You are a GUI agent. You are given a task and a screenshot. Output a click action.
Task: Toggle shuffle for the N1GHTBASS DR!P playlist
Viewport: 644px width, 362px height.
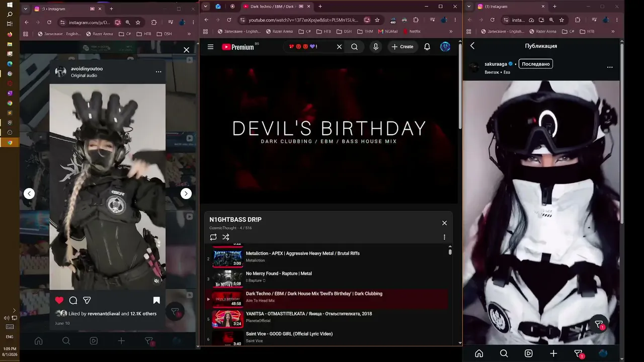point(225,237)
